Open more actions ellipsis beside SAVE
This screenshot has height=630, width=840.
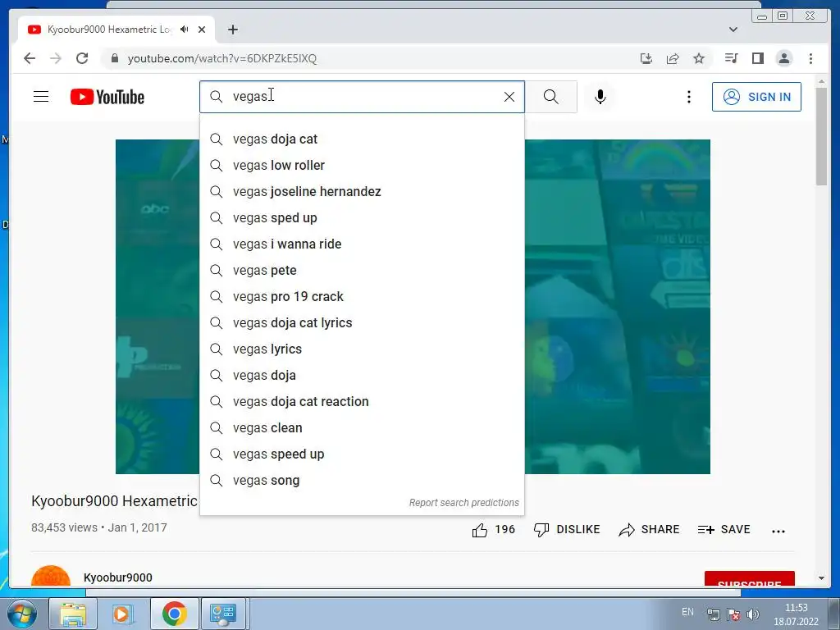[x=778, y=531]
